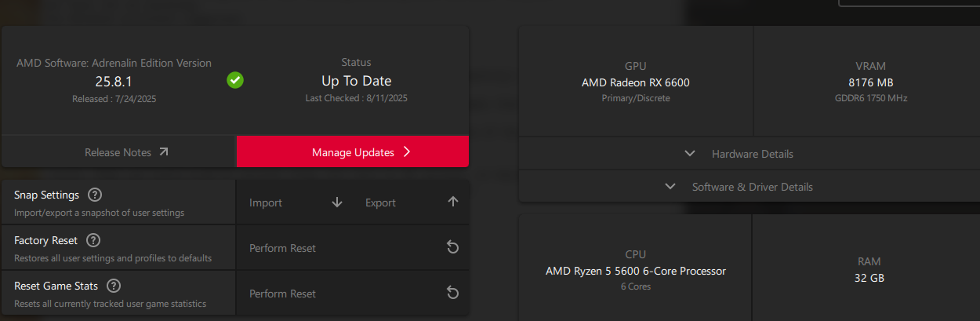
Task: Click the Release Notes external arrow icon
Action: [163, 152]
